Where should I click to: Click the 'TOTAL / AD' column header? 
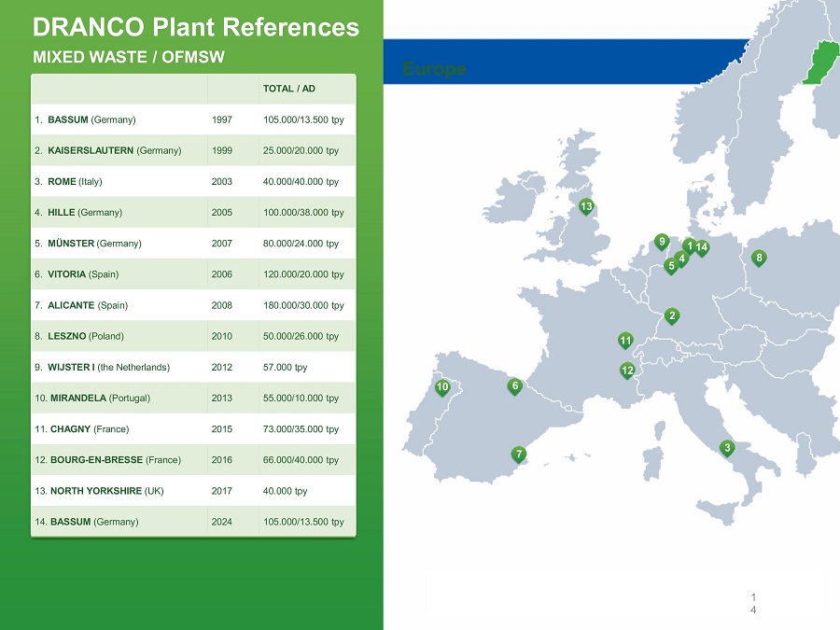[289, 89]
